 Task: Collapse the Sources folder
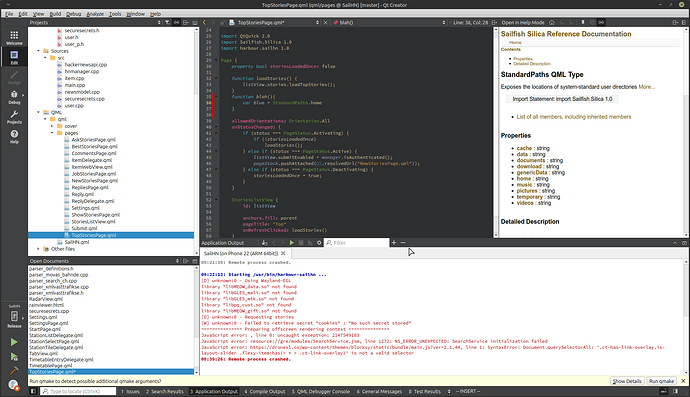point(39,51)
